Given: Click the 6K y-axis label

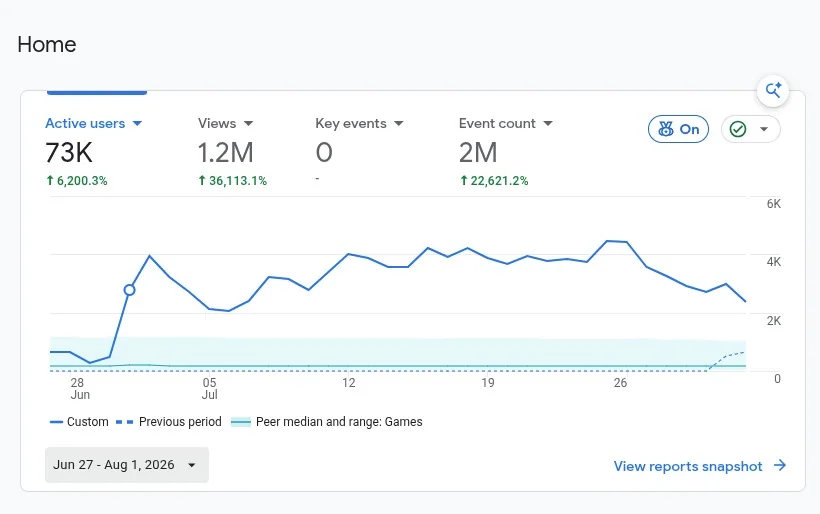Looking at the screenshot, I should (774, 204).
